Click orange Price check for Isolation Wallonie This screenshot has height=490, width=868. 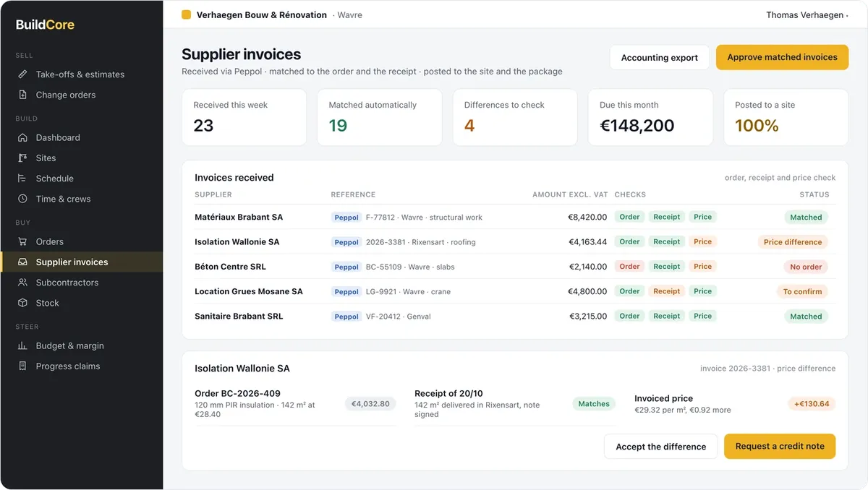(x=702, y=242)
